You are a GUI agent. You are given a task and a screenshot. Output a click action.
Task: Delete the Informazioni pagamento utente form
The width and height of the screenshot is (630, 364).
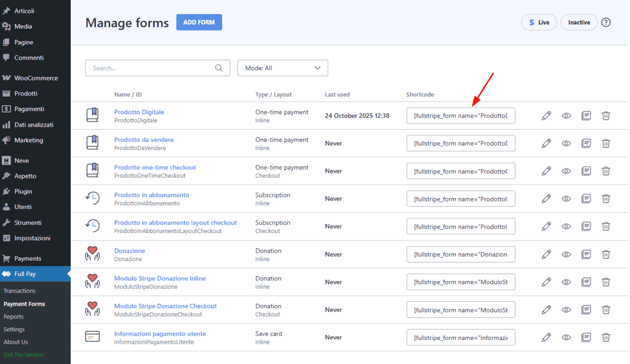pos(606,337)
